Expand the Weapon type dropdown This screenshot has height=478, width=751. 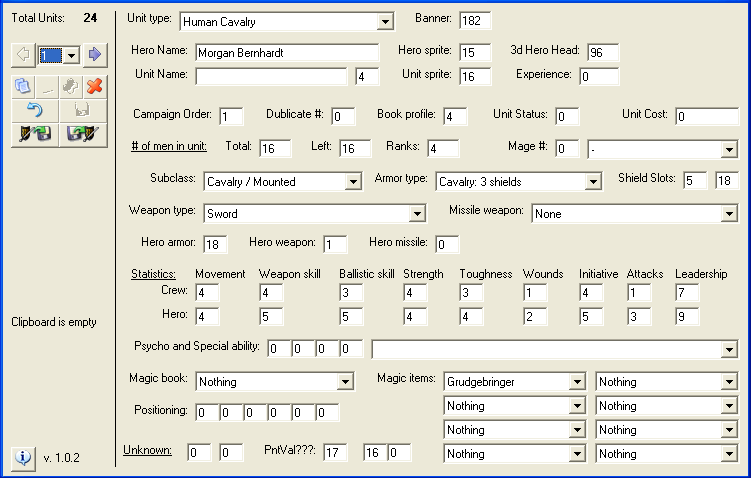click(418, 213)
